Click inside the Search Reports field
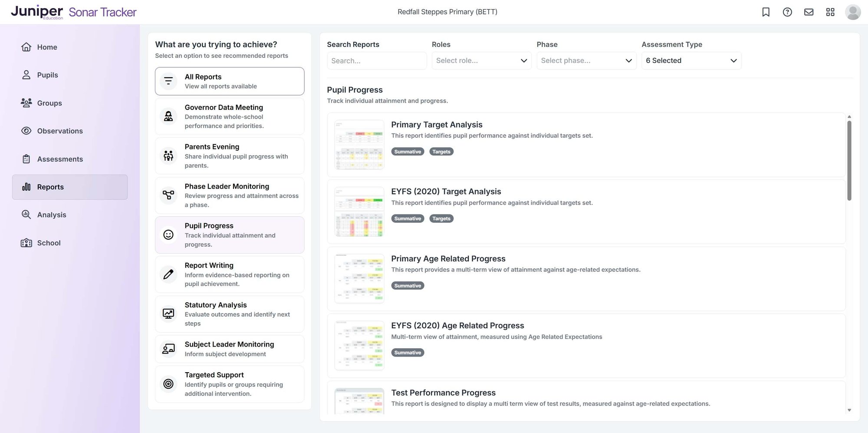The width and height of the screenshot is (868, 433). tap(377, 60)
